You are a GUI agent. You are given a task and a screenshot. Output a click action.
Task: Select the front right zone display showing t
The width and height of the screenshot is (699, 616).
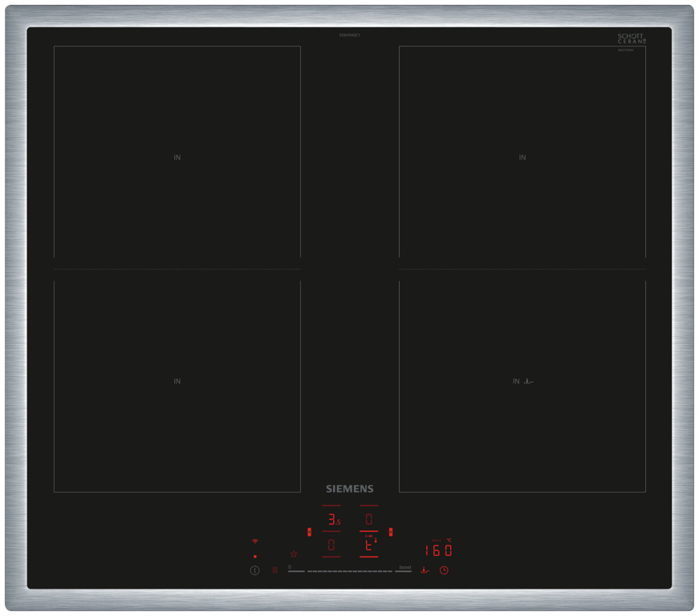(369, 545)
